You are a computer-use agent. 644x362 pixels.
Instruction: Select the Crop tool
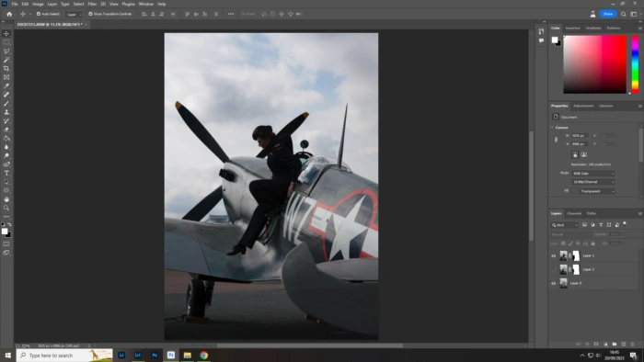point(6,69)
